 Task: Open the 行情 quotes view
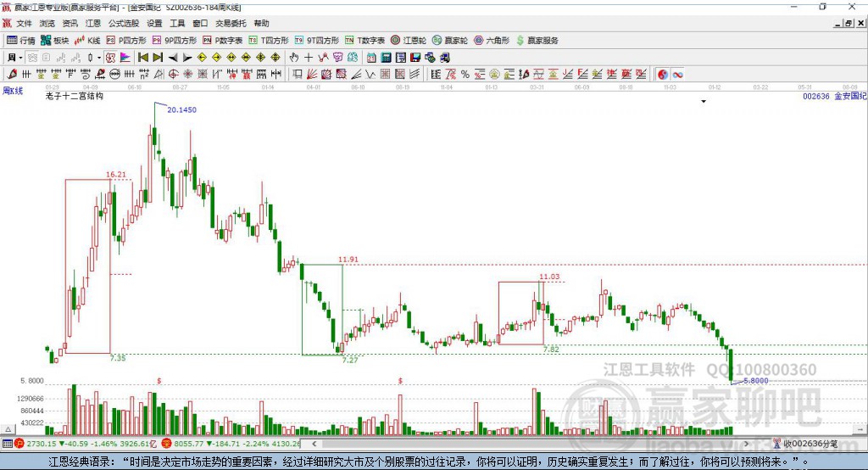pyautogui.click(x=21, y=41)
